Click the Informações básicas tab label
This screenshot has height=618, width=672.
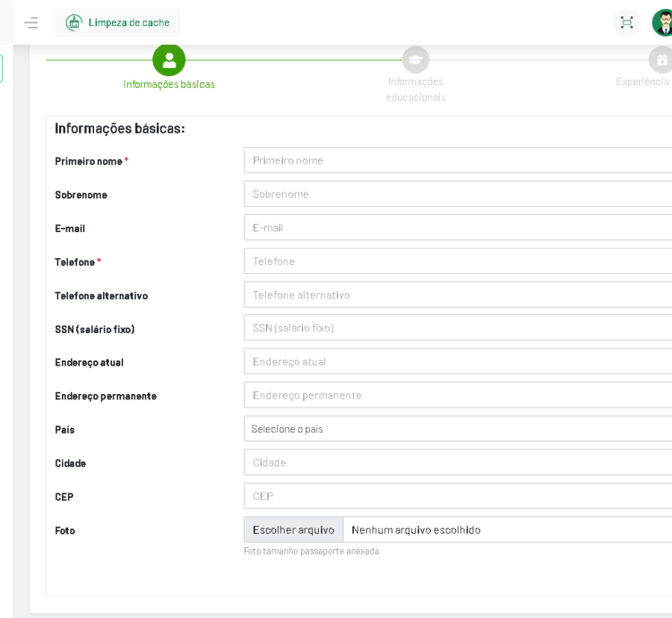tap(168, 84)
